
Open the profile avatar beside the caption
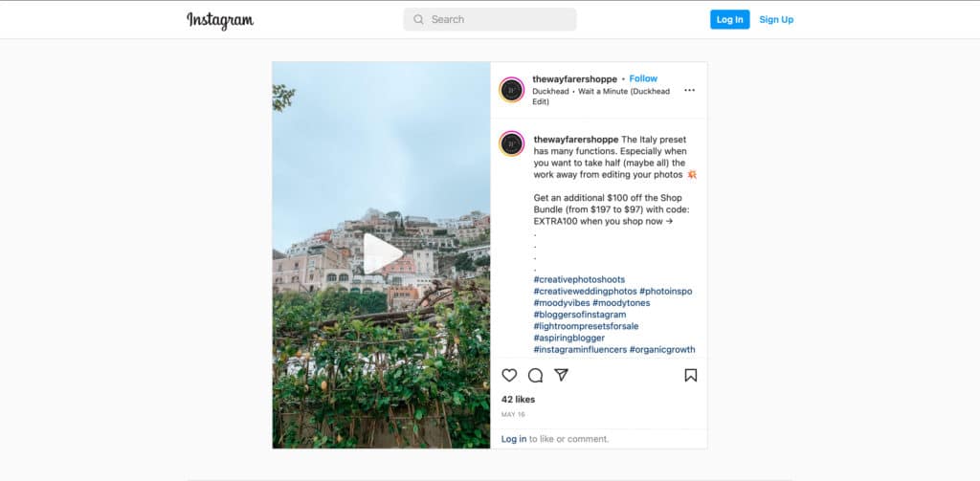pos(511,143)
